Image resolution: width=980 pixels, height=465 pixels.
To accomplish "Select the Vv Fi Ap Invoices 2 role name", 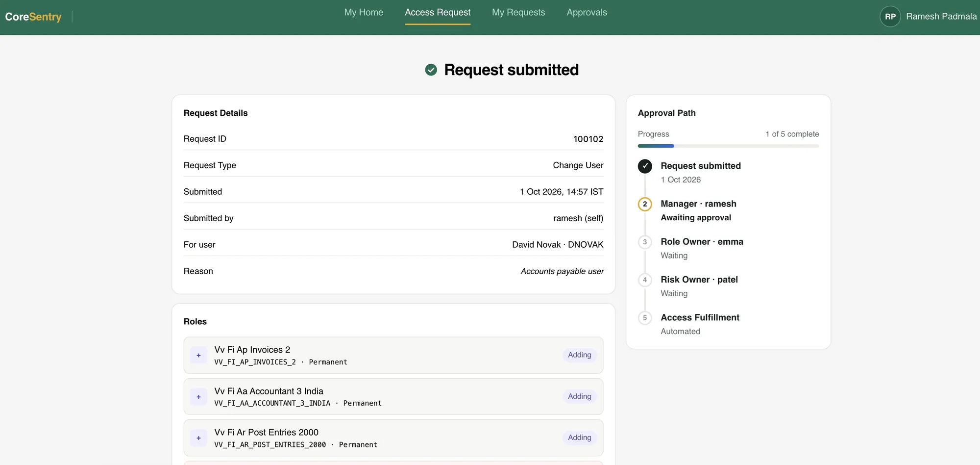I will 252,350.
